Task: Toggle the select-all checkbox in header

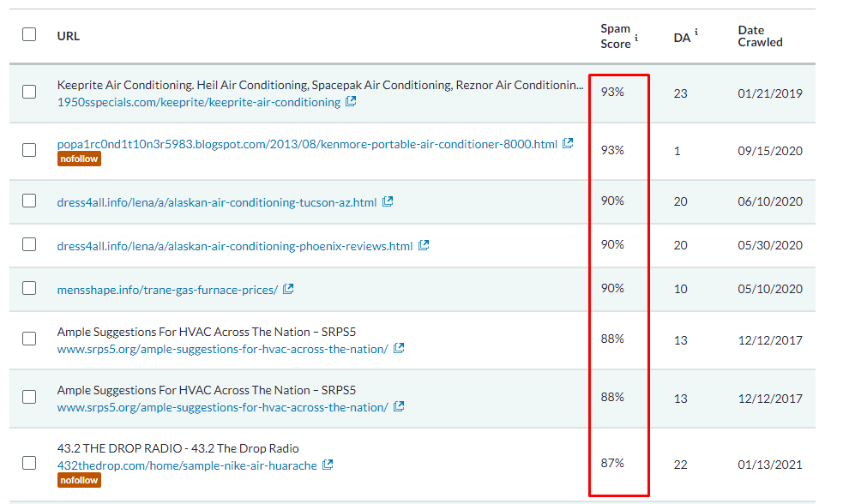Action: click(x=29, y=34)
